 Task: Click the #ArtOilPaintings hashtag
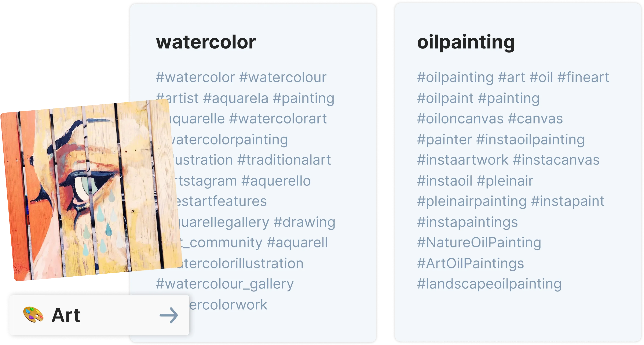coord(470,263)
